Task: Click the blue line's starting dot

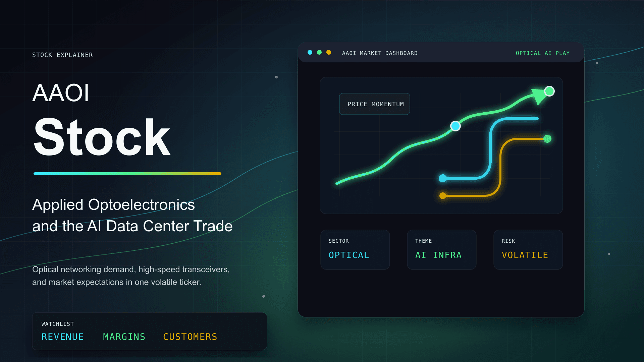Action: [443, 178]
